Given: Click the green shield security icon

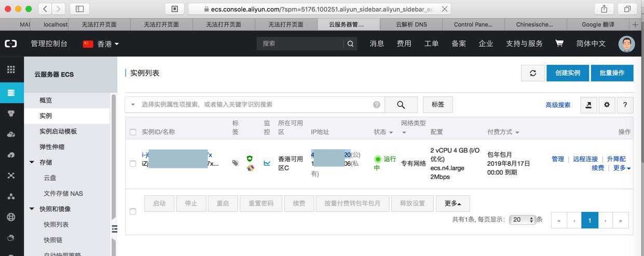Looking at the screenshot, I should point(250,159).
